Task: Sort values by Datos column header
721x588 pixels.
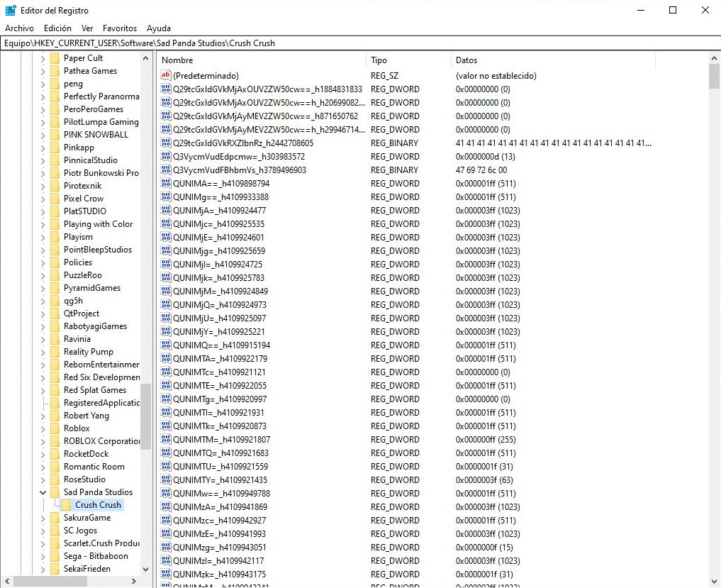Action: coord(553,60)
